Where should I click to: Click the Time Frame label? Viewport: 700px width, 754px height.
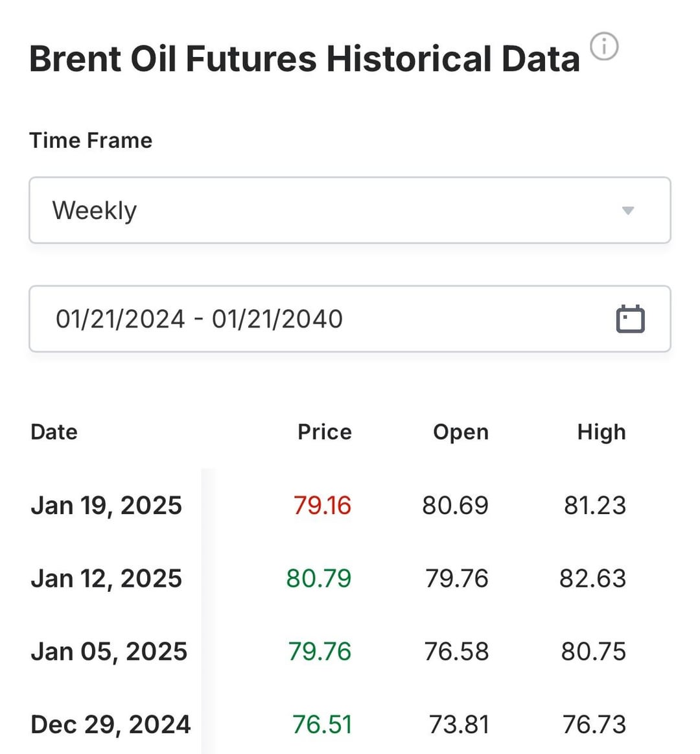pyautogui.click(x=91, y=141)
